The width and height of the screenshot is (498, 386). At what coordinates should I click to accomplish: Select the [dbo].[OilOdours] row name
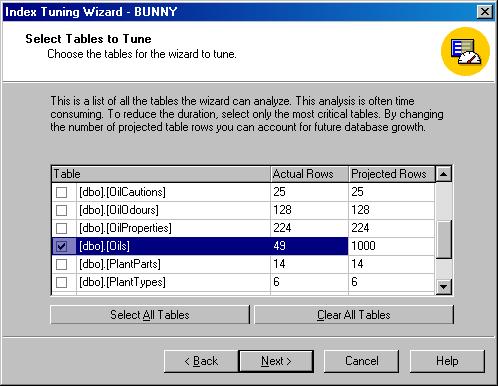click(x=119, y=210)
